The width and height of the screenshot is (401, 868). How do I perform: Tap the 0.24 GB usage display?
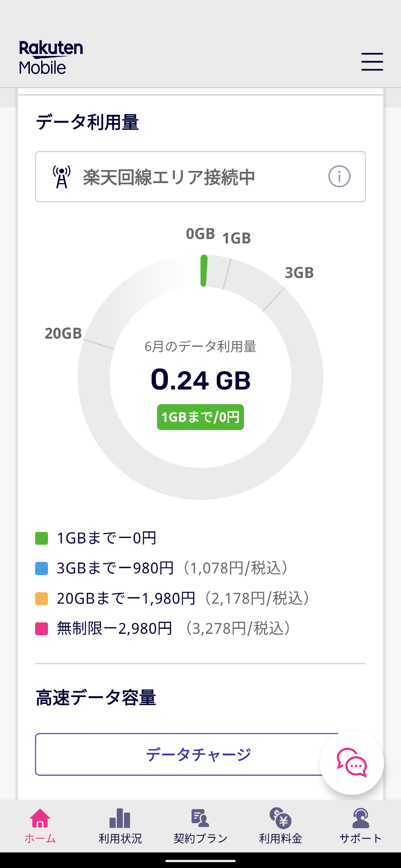[200, 380]
